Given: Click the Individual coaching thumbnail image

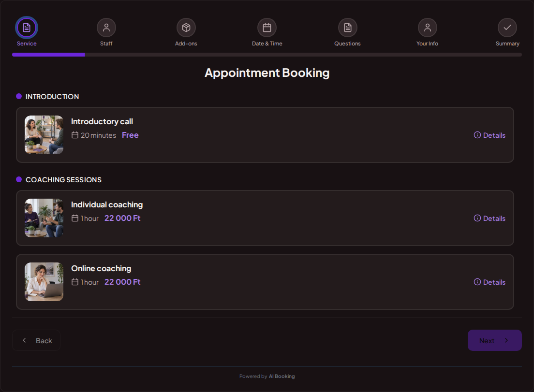Looking at the screenshot, I should pos(44,218).
